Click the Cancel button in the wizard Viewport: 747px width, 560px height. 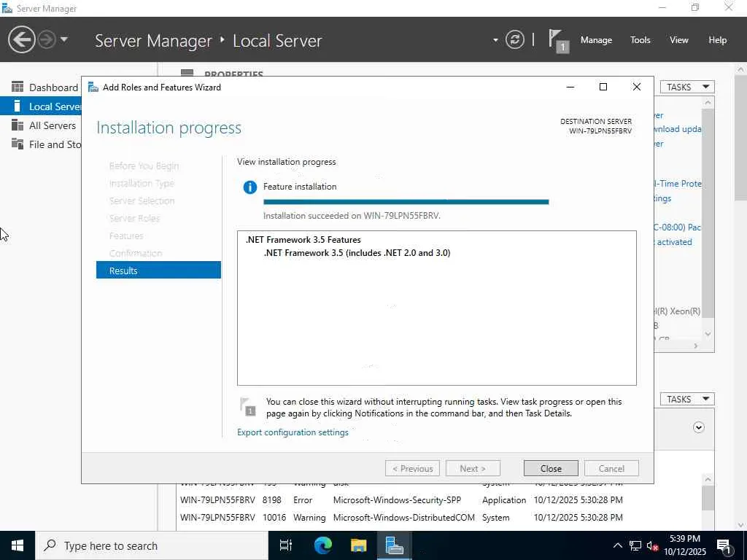611,469
